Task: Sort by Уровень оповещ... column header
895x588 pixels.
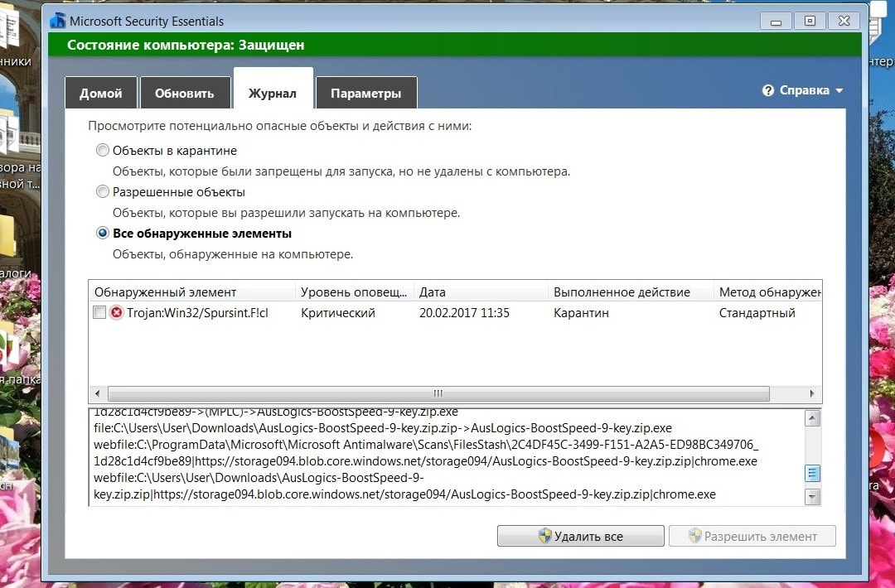Action: pyautogui.click(x=354, y=292)
